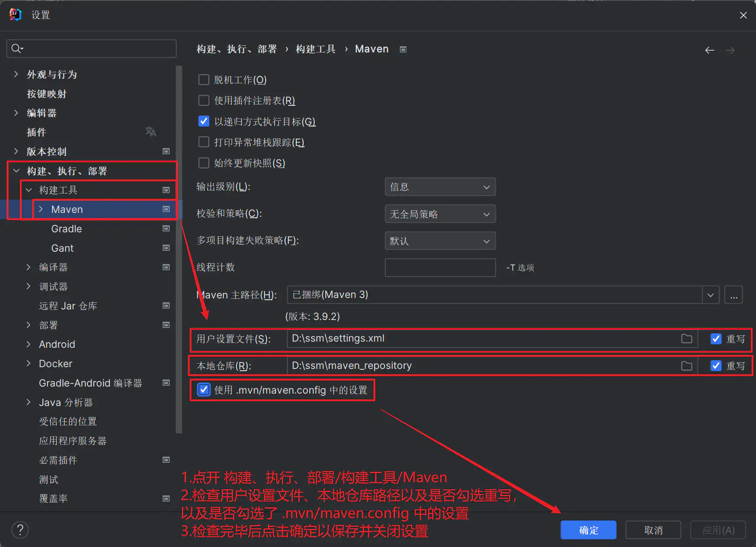756x547 pixels.
Task: Collapse 构建工具 node
Action: [x=29, y=190]
